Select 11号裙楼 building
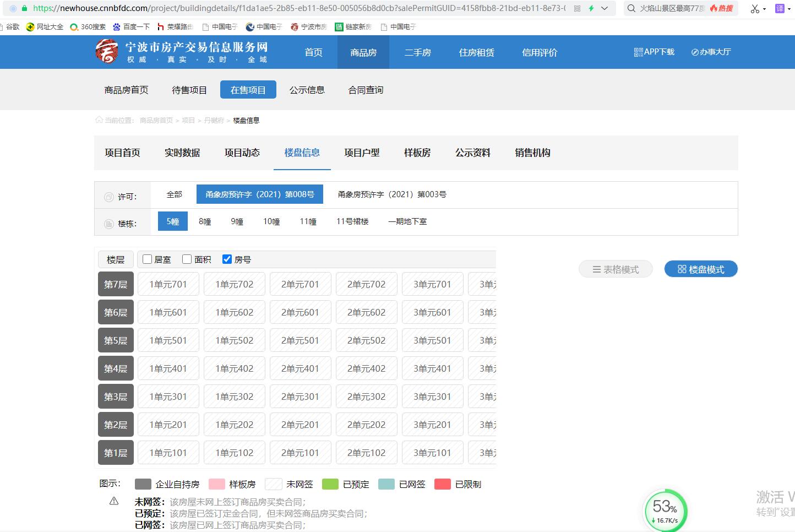 pos(352,221)
